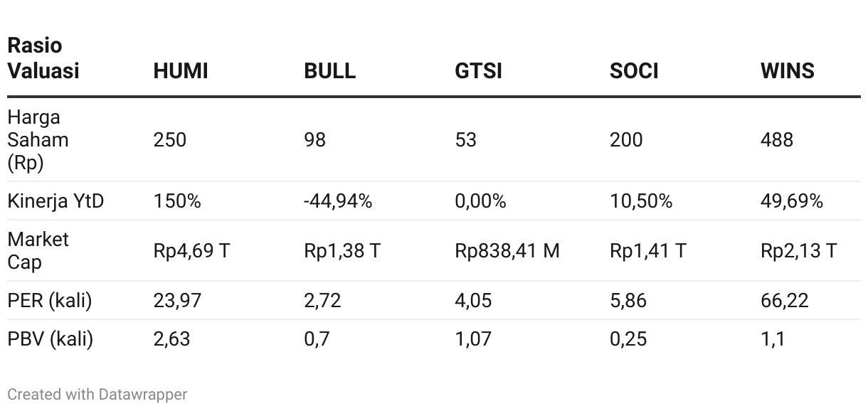Click WINS share price 488
The height and width of the screenshot is (411, 868).
[x=777, y=140]
